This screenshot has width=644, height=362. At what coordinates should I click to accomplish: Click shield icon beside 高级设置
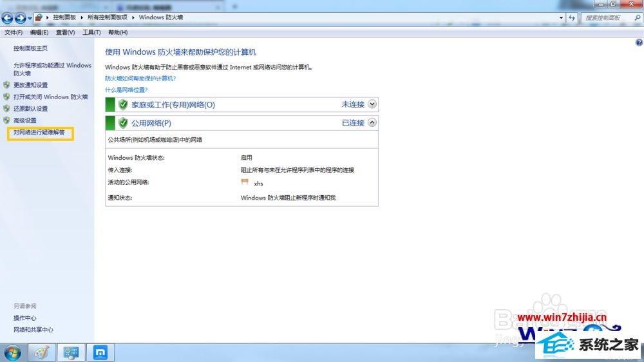6,120
